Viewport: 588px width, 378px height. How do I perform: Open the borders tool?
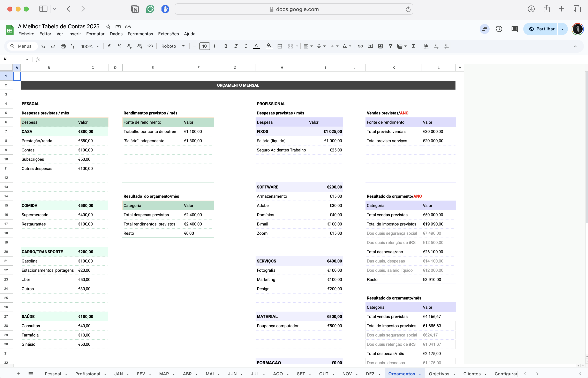click(x=280, y=46)
